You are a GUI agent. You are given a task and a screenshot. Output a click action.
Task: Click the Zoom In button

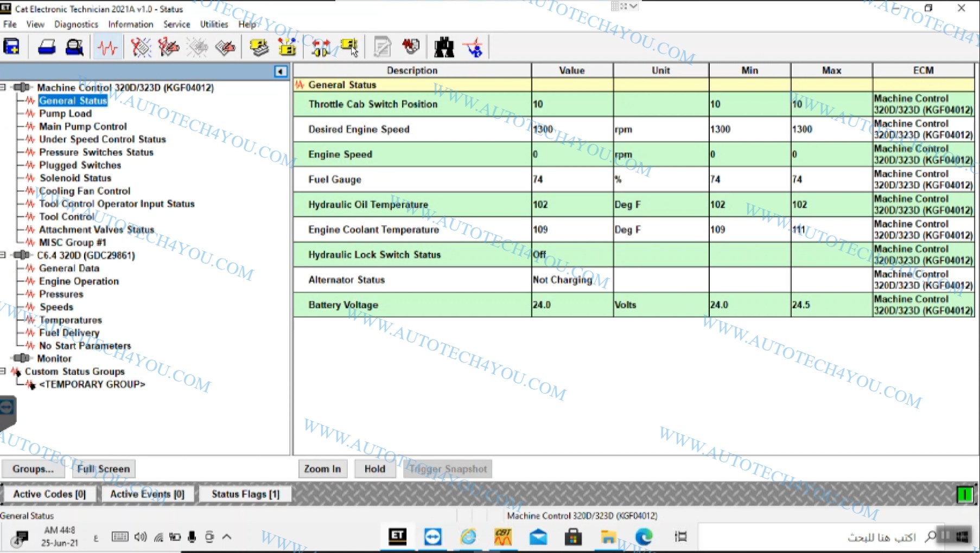pyautogui.click(x=322, y=469)
